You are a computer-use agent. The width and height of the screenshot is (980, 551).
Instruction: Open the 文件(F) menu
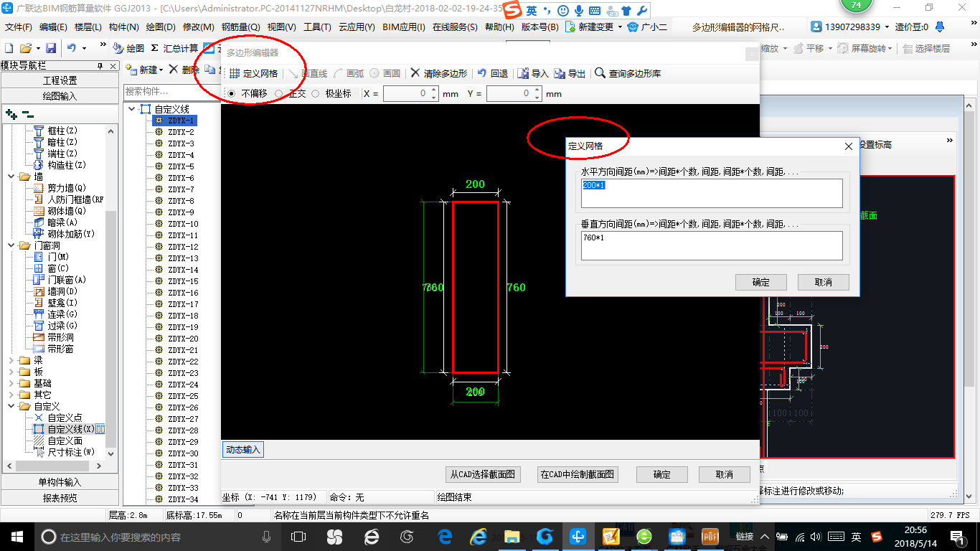click(x=19, y=27)
